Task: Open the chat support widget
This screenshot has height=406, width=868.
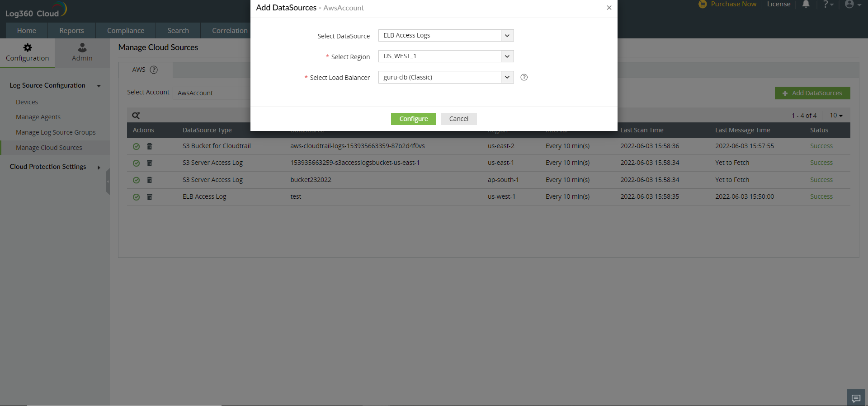Action: 856,398
